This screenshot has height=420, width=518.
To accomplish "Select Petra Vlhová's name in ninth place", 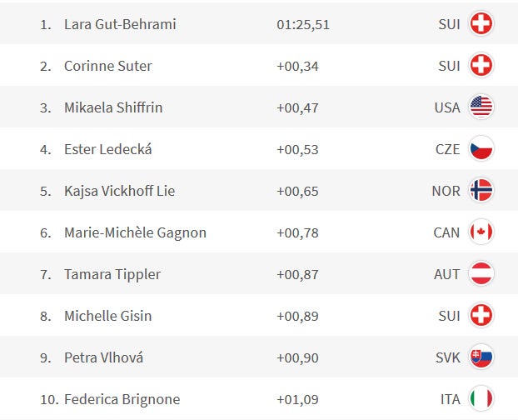I will click(x=104, y=357).
